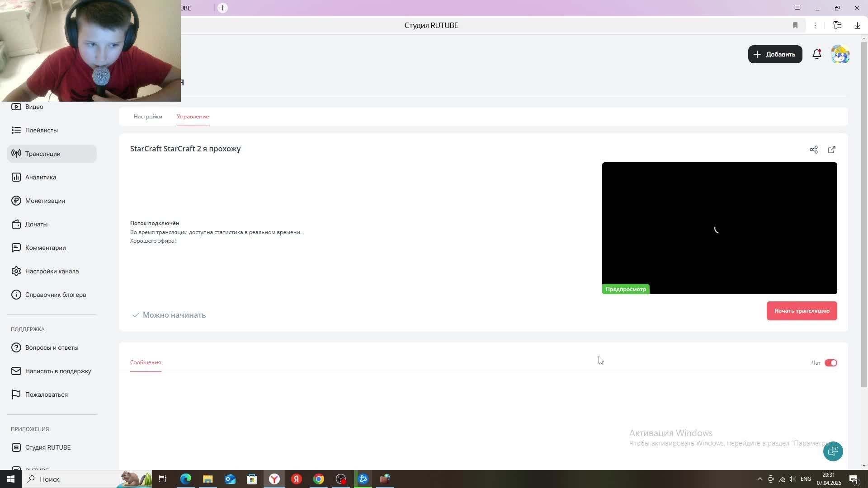Open Донаты wallet section
Viewport: 868px width, 488px height.
click(36, 224)
